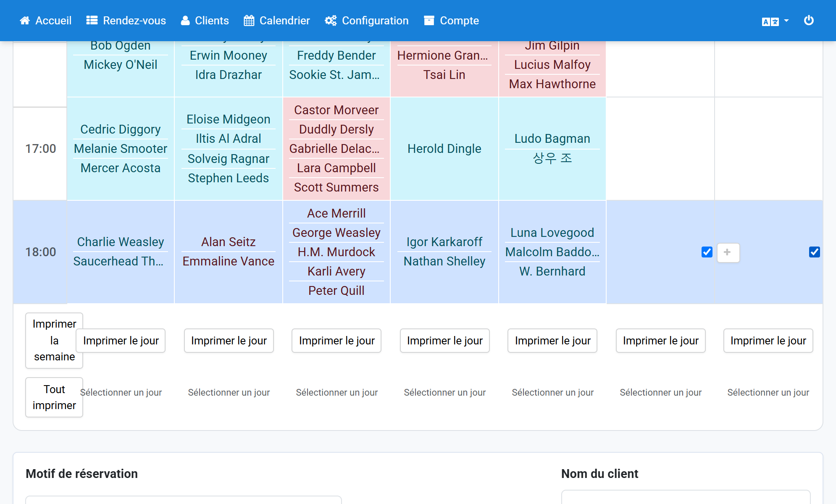Click appointment Cedric Diggory
Viewport: 836px width, 504px height.
(121, 129)
